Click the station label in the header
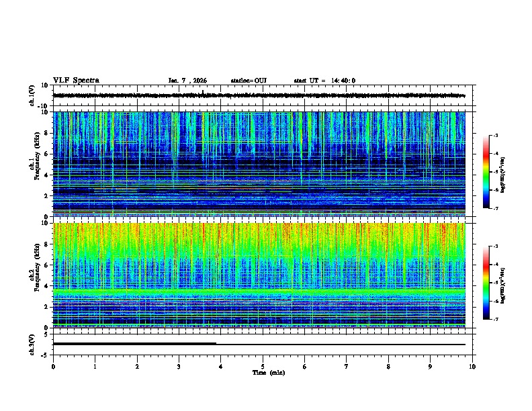Viewport: 532px width, 411px height. click(249, 81)
